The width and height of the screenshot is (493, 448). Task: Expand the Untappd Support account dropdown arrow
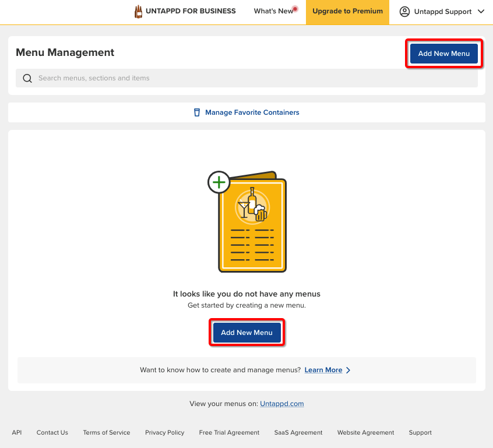pyautogui.click(x=481, y=12)
